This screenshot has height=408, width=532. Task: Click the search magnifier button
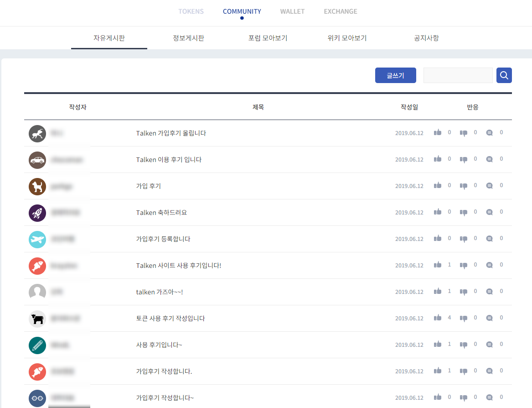tap(504, 75)
